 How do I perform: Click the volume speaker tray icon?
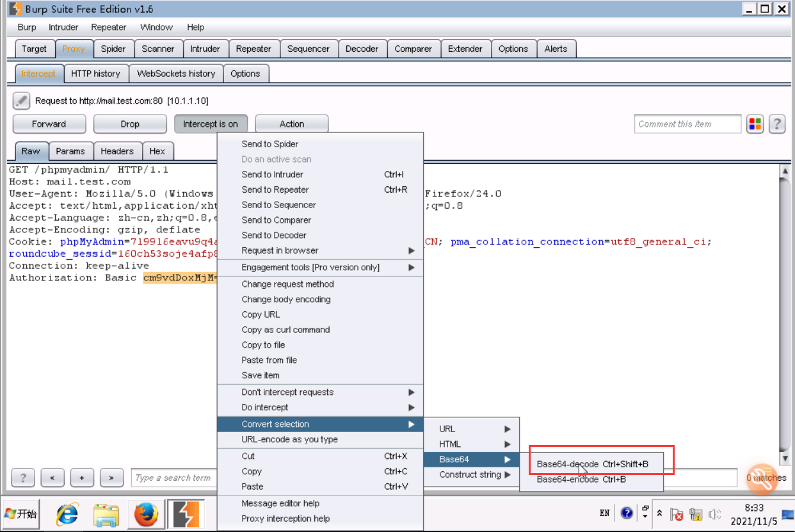tap(715, 514)
